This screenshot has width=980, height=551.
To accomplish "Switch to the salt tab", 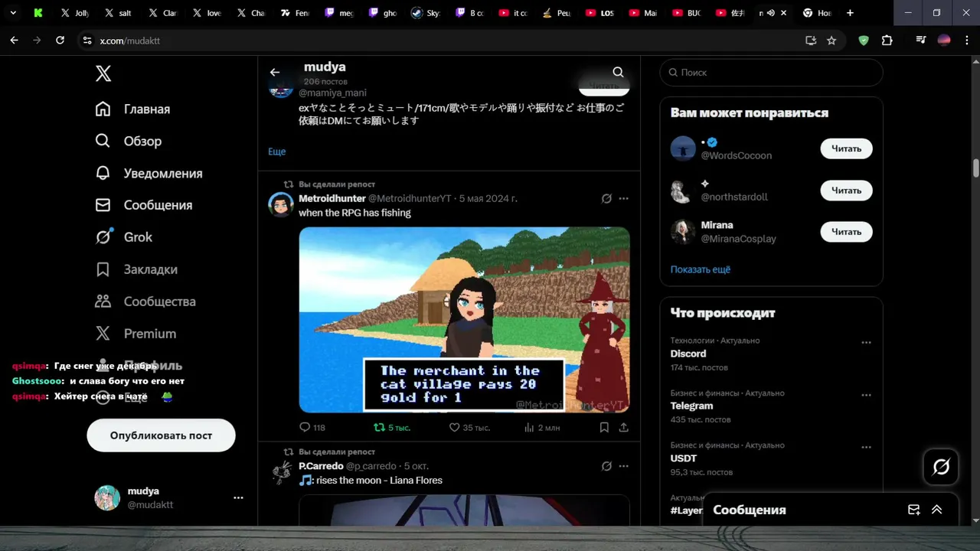I will tap(118, 13).
